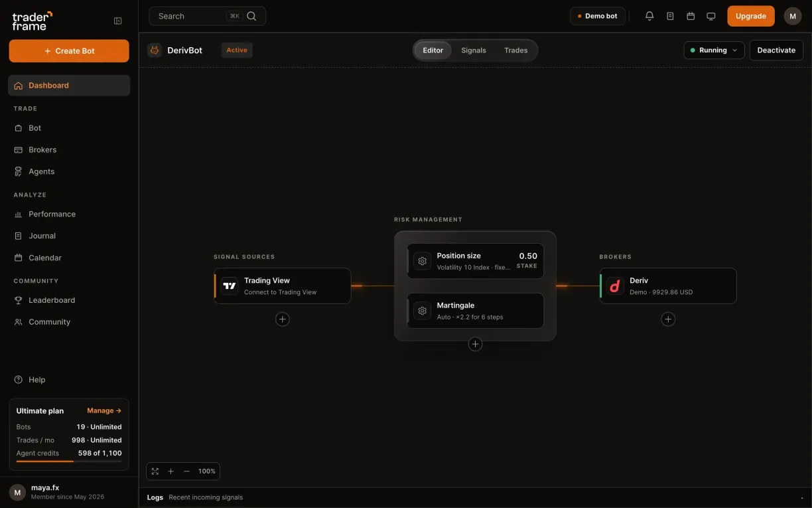Click the DerivBot name
This screenshot has width=812, height=508.
185,50
